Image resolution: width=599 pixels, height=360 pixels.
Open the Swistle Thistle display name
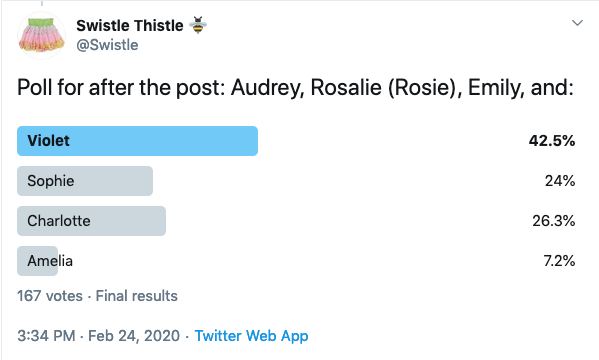130,26
